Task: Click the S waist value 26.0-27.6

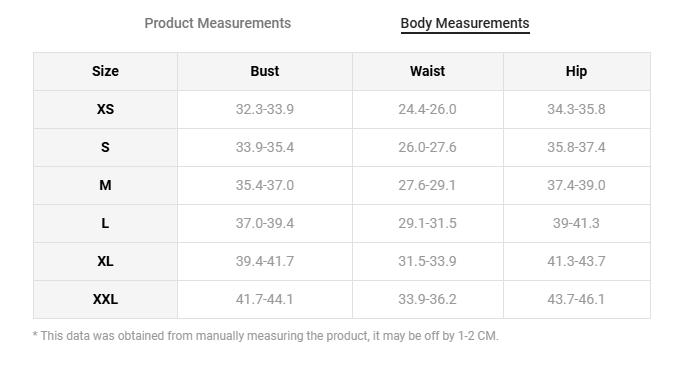Action: (427, 147)
